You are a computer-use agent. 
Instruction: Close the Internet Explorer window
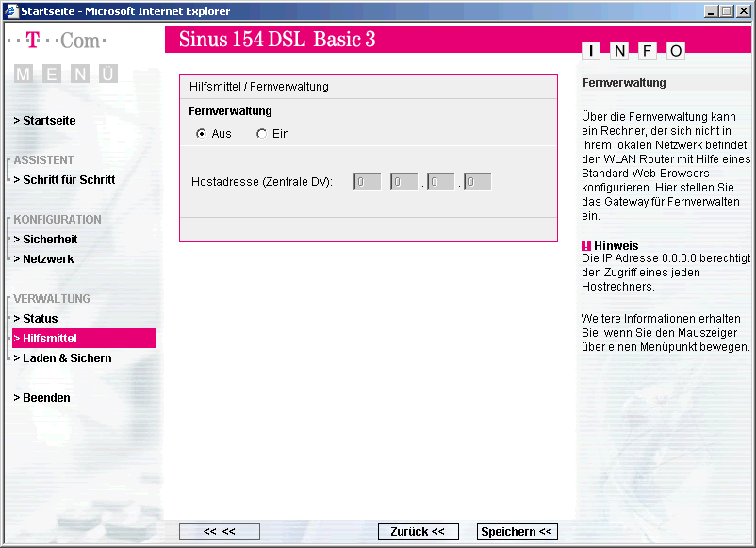pyautogui.click(x=744, y=11)
